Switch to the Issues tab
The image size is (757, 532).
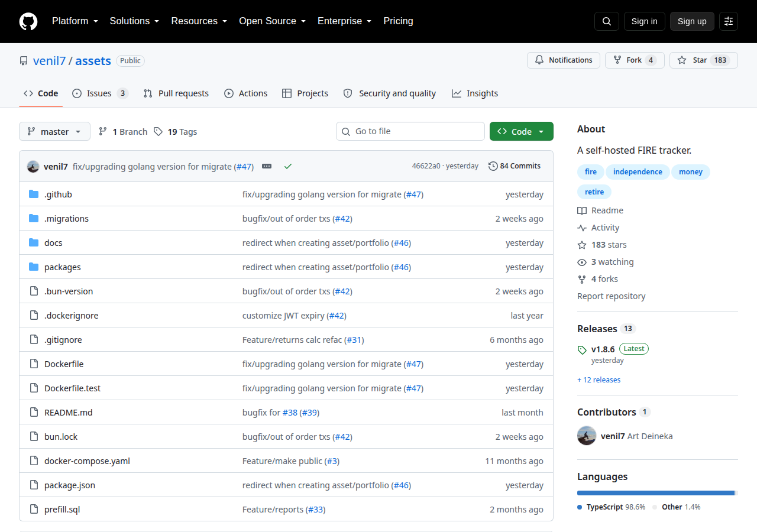(x=100, y=93)
